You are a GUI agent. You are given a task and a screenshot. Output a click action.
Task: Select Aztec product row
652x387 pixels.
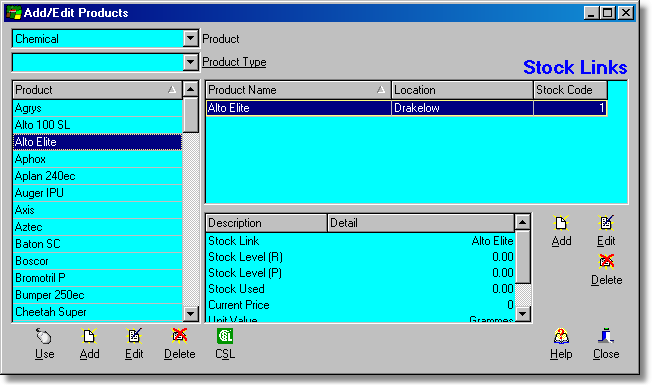pos(97,227)
